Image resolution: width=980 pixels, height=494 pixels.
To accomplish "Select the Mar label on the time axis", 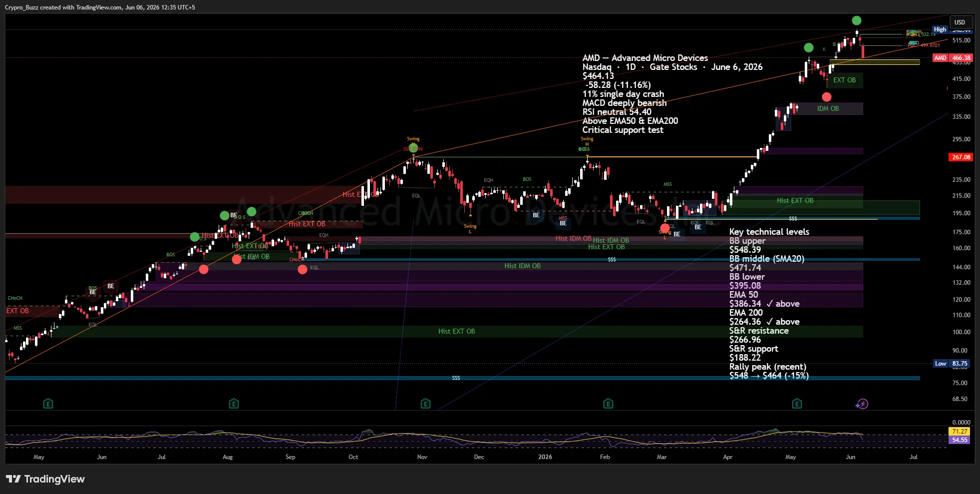I will pyautogui.click(x=662, y=457).
